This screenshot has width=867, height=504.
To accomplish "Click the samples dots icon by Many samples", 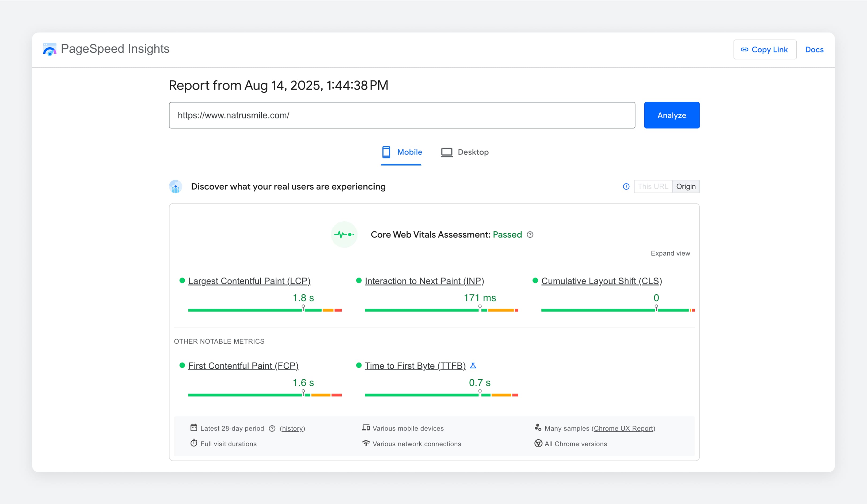I will click(x=538, y=427).
